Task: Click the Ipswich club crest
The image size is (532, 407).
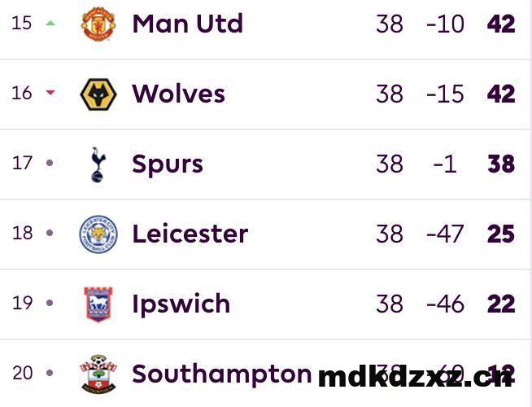Action: [98, 304]
